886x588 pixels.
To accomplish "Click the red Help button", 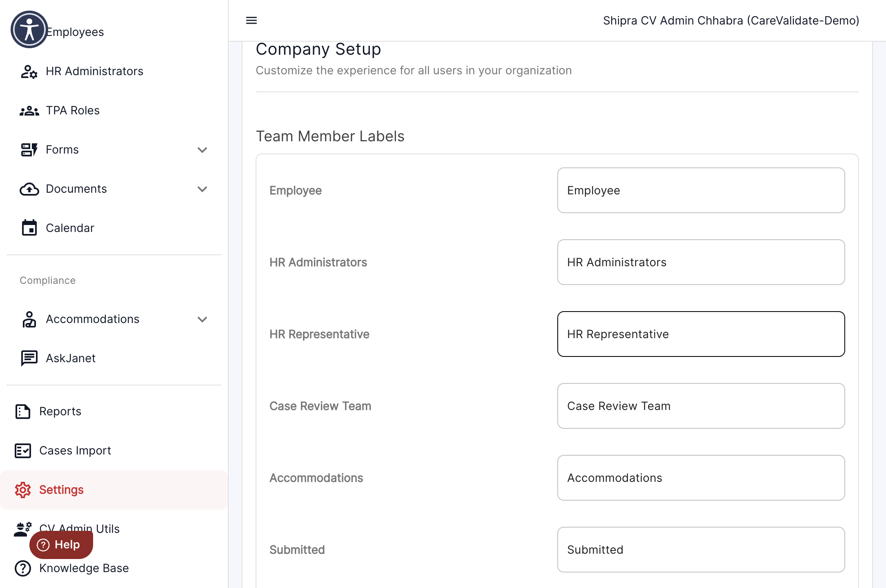I will pos(61,545).
